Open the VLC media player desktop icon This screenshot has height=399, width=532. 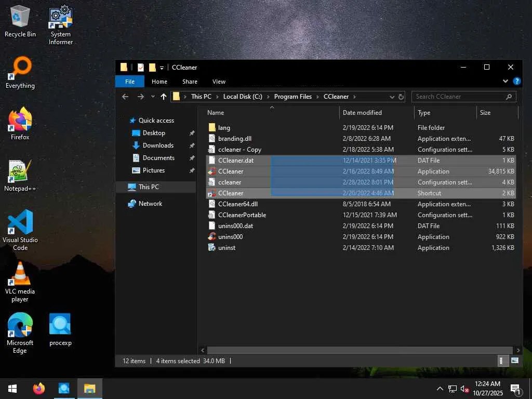20,282
